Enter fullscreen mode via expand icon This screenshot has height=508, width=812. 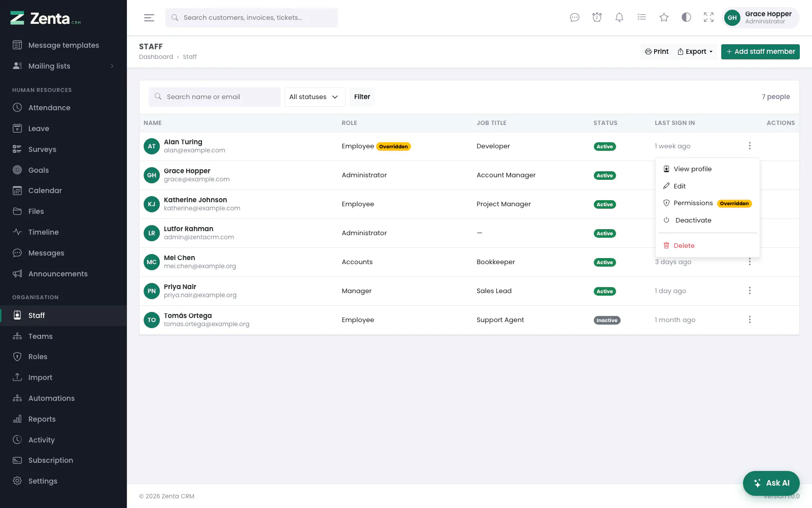[708, 18]
